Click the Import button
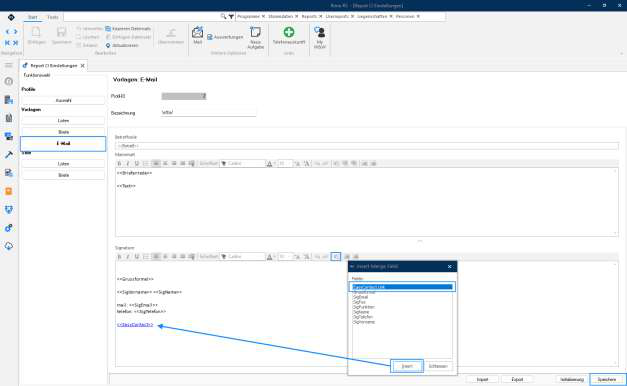The height and width of the screenshot is (386, 627). coord(482,379)
